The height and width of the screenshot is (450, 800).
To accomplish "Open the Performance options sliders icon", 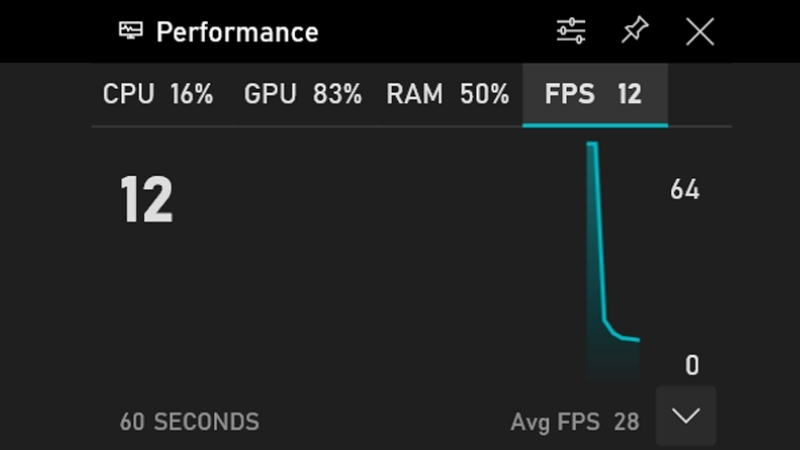I will point(571,31).
